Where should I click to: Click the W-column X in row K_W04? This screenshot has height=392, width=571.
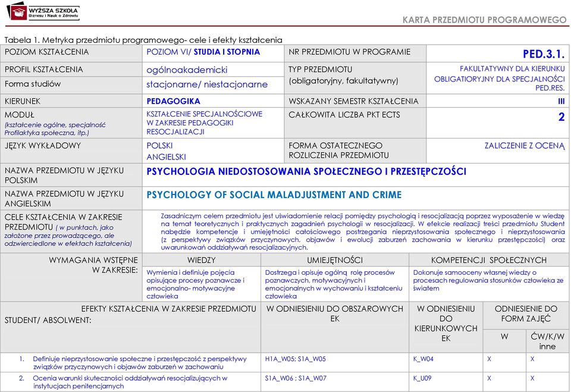click(489, 359)
